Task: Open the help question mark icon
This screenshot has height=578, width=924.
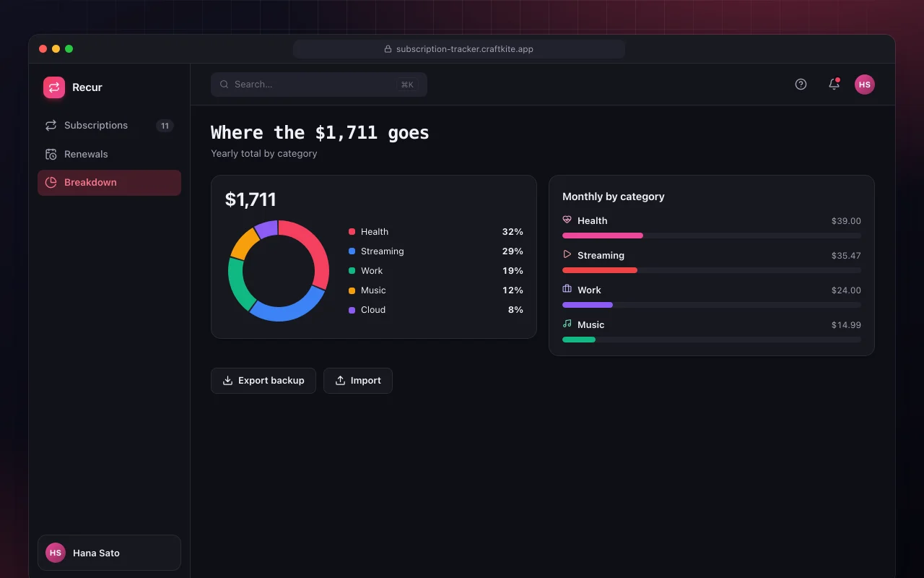Action: 801,85
